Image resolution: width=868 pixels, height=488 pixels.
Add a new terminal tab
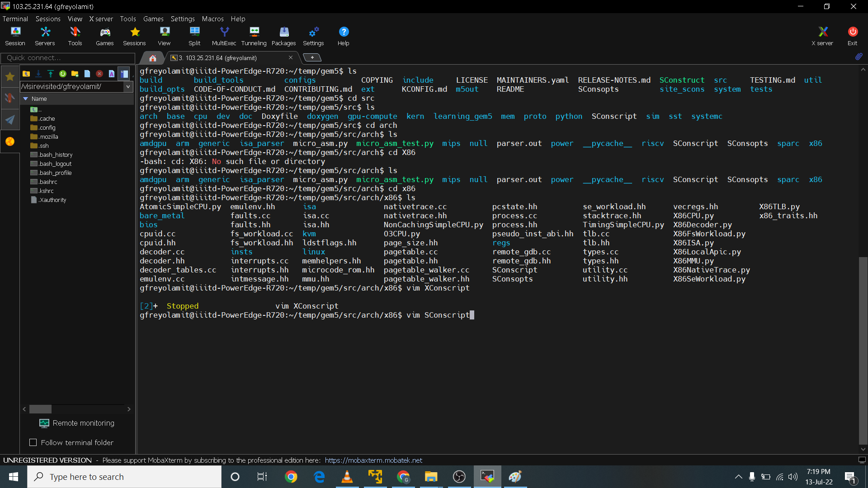coord(312,57)
